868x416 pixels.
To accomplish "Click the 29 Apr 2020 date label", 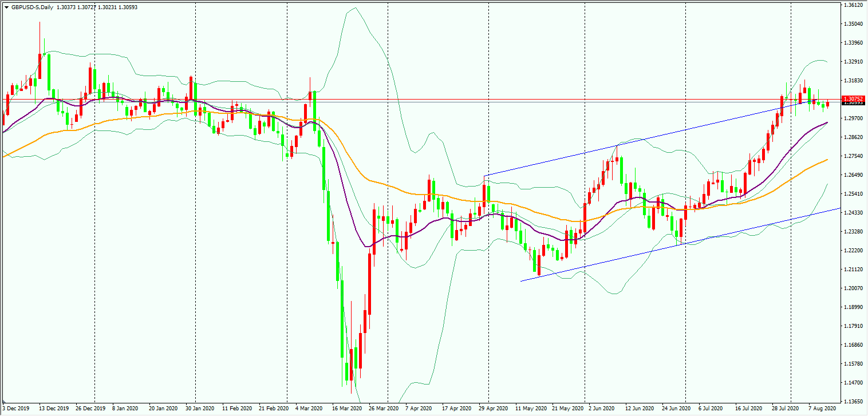I will [x=492, y=409].
